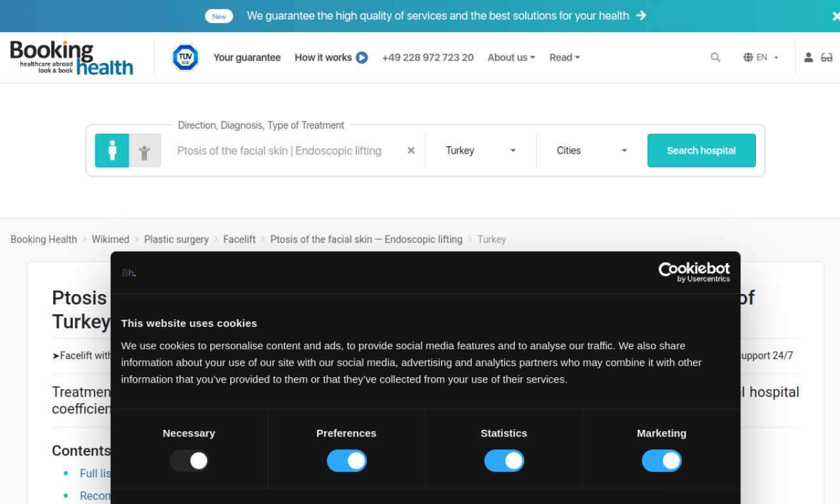840x504 pixels.
Task: Click the 'This website uses cookies' heading
Action: click(x=189, y=323)
